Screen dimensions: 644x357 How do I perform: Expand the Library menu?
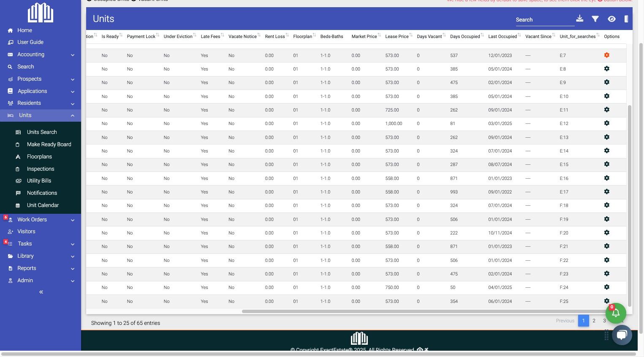coord(41,256)
